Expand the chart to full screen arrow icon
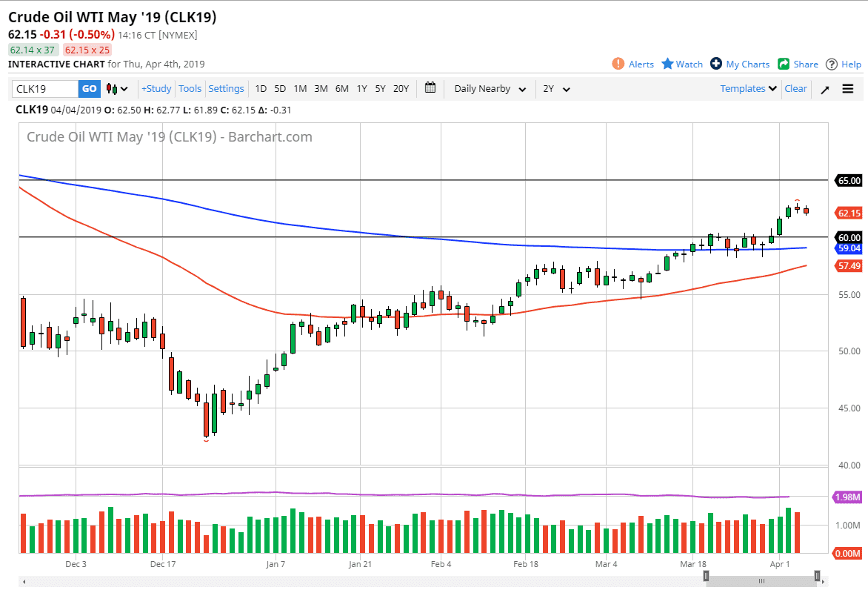 tap(824, 88)
